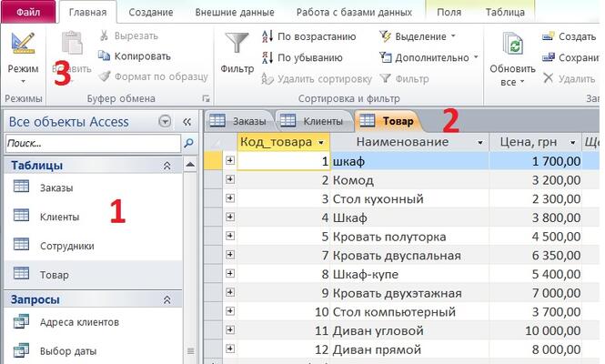Click the Обновить все refresh icon
The height and width of the screenshot is (364, 605).
point(516,47)
